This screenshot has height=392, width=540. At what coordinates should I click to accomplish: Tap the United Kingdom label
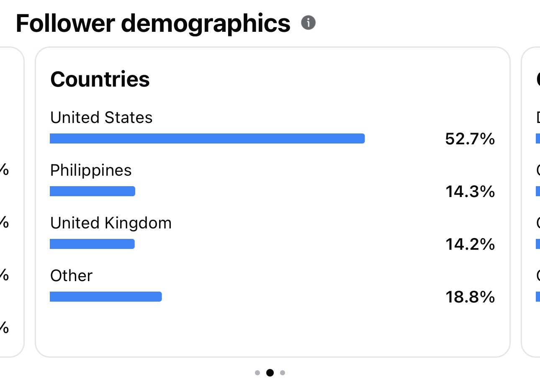(111, 223)
